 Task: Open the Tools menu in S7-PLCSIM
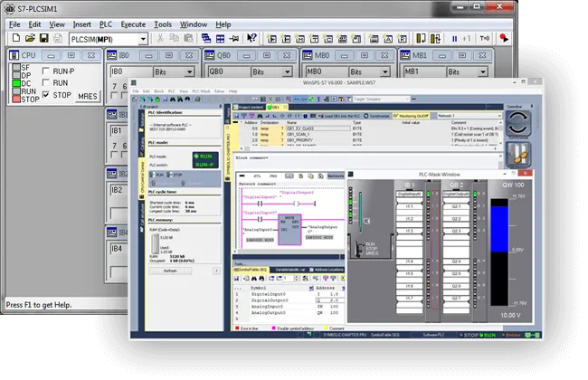click(x=163, y=24)
